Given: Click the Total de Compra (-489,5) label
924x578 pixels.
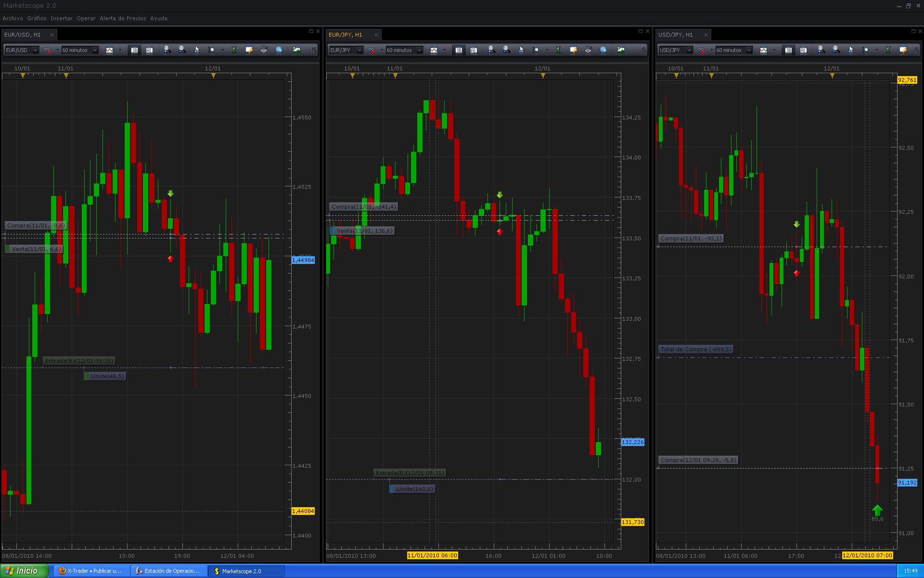Looking at the screenshot, I should pyautogui.click(x=695, y=349).
